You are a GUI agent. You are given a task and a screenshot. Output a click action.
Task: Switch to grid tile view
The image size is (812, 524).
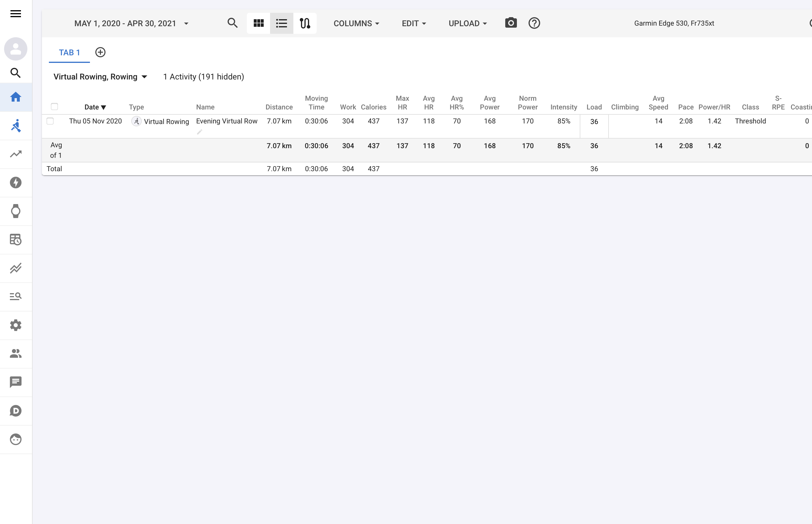pyautogui.click(x=258, y=23)
